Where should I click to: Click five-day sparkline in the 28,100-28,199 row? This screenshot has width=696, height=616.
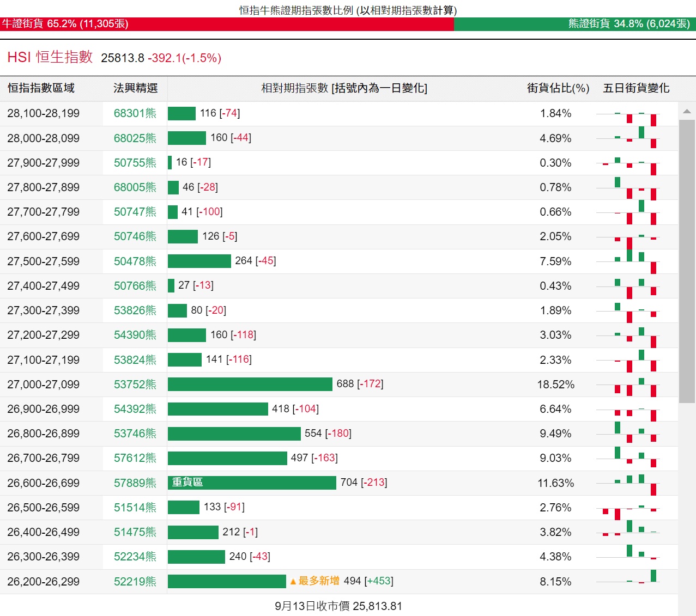(628, 114)
